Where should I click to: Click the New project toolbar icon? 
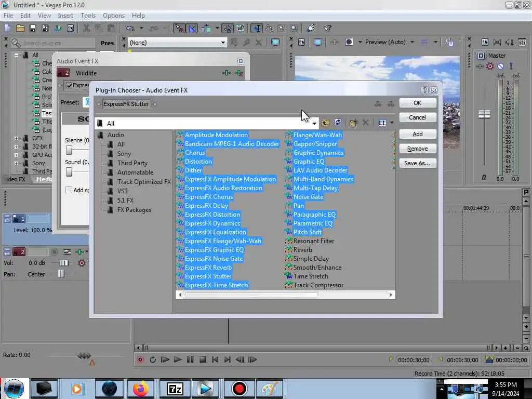tap(7, 28)
